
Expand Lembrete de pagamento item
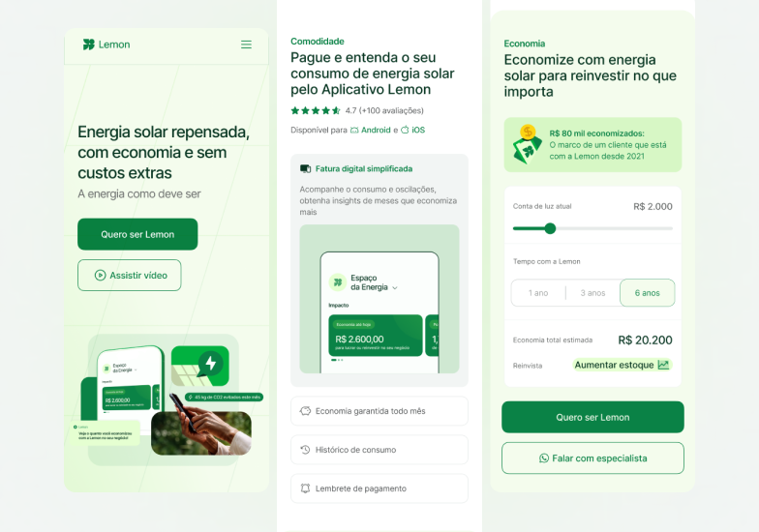coord(379,488)
